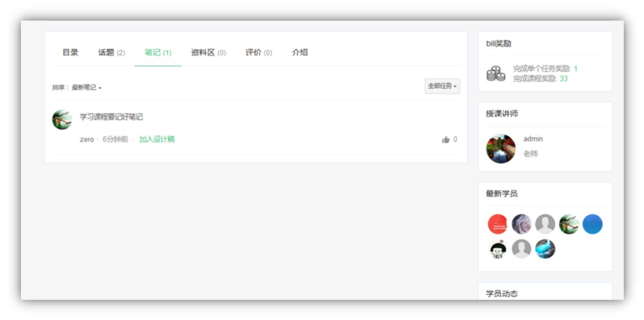Click the red student avatar in 最新学员
Viewport: 644px width, 320px height.
(497, 225)
